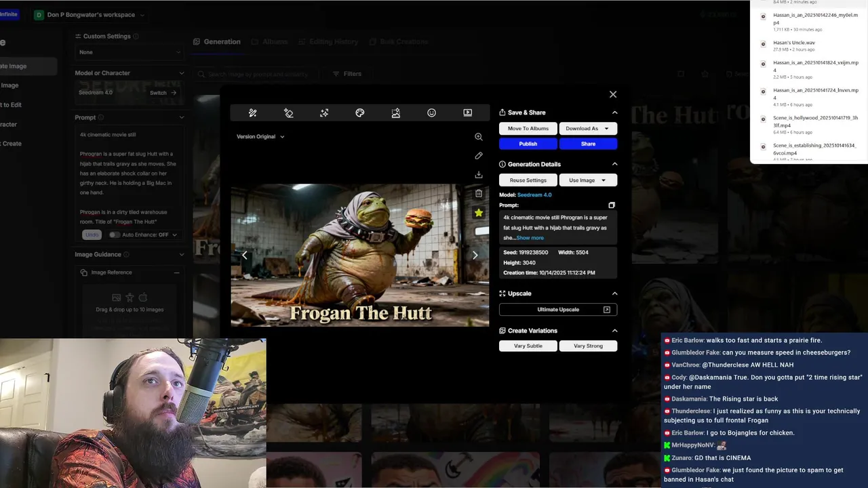868x488 pixels.
Task: Toggle the yellow star favorite icon
Action: point(479,213)
